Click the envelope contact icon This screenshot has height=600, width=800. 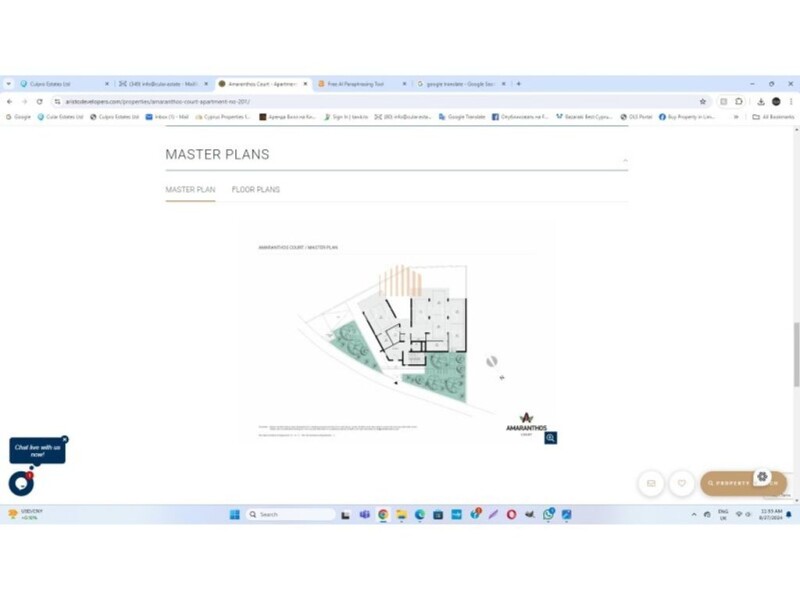click(651, 483)
